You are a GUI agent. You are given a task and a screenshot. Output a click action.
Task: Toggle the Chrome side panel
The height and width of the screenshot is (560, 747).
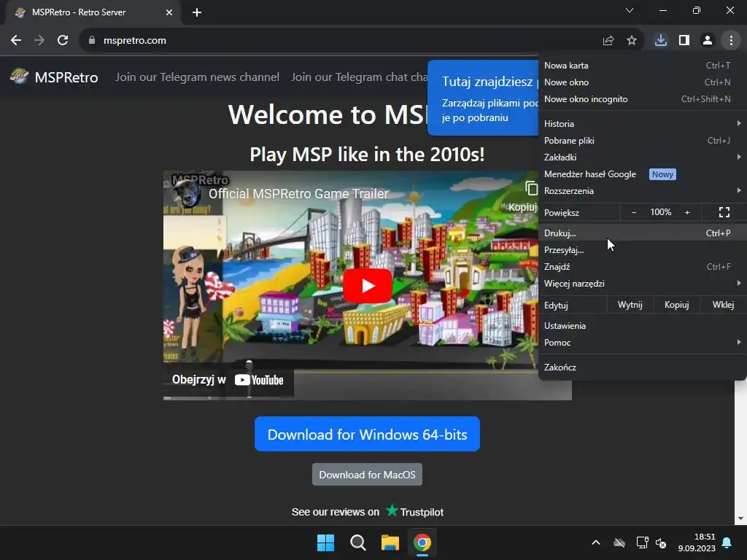tap(684, 41)
